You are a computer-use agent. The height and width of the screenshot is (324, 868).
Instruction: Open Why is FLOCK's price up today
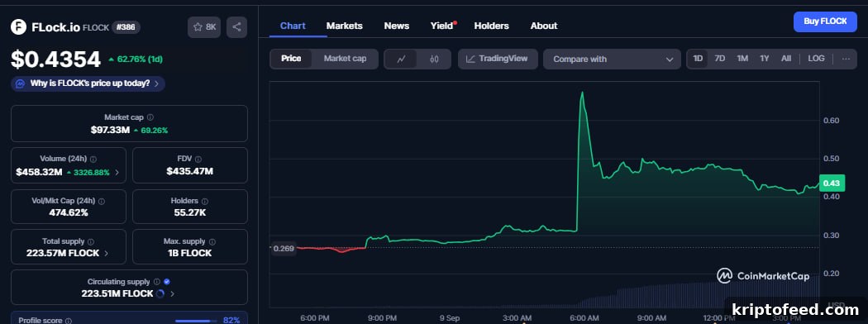88,83
